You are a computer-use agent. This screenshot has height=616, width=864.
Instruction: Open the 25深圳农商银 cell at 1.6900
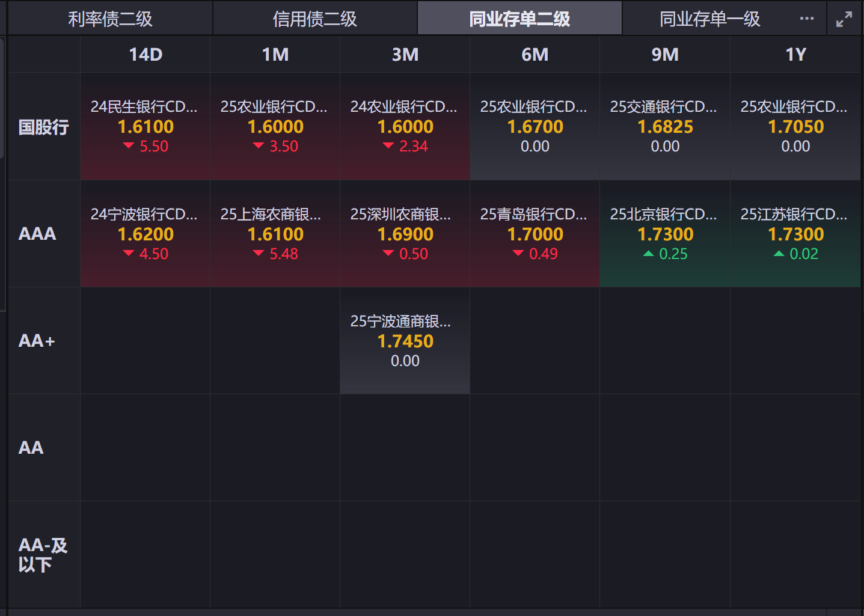point(405,234)
